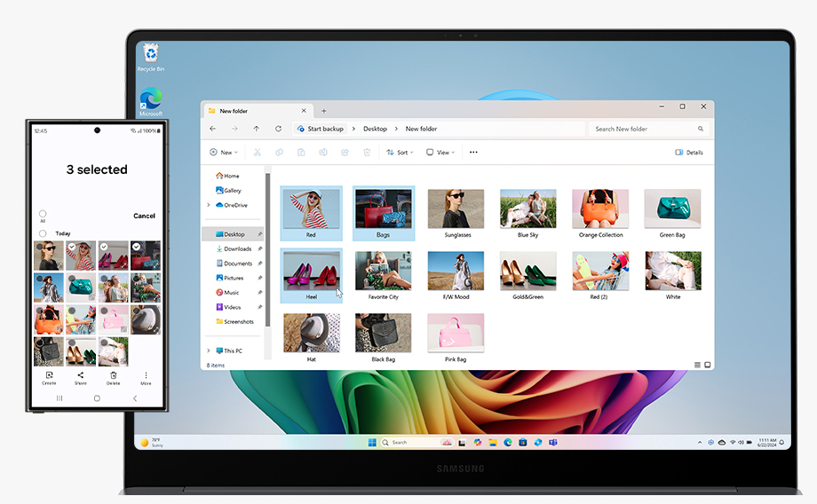The height and width of the screenshot is (504, 817).
Task: Click the Refresh button in File Explorer
Action: [x=278, y=129]
